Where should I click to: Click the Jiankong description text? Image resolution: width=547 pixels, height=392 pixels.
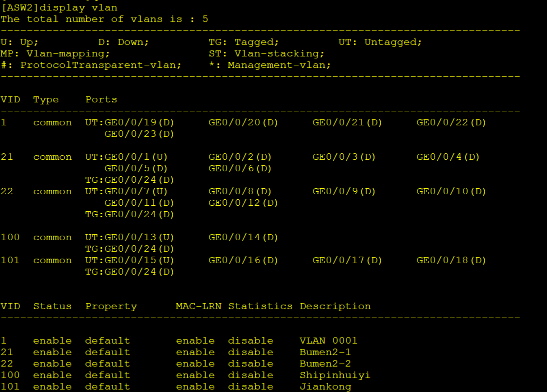[x=325, y=387]
